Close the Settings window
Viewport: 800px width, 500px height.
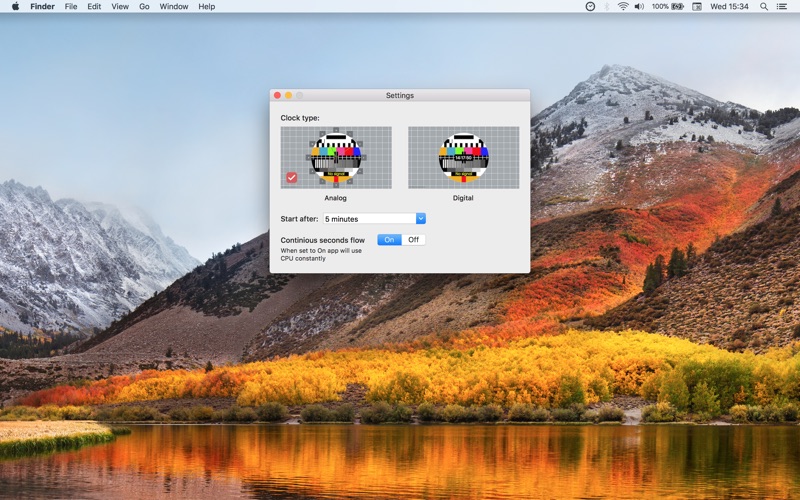(x=278, y=95)
